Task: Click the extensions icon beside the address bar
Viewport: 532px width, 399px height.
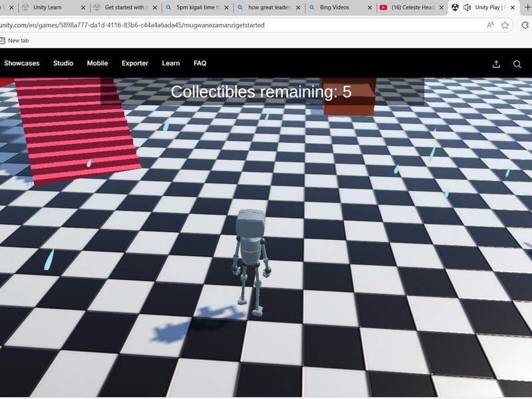Action: [x=525, y=25]
